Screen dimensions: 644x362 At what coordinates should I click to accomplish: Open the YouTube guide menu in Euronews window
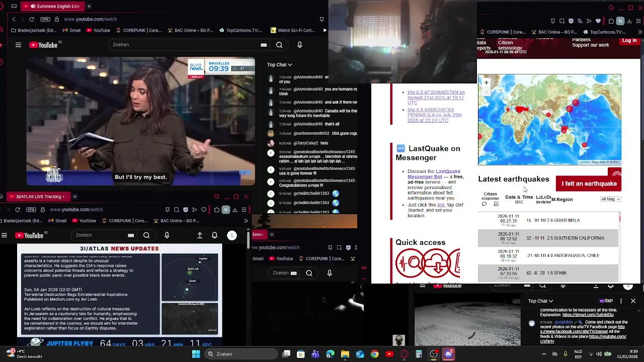click(18, 45)
